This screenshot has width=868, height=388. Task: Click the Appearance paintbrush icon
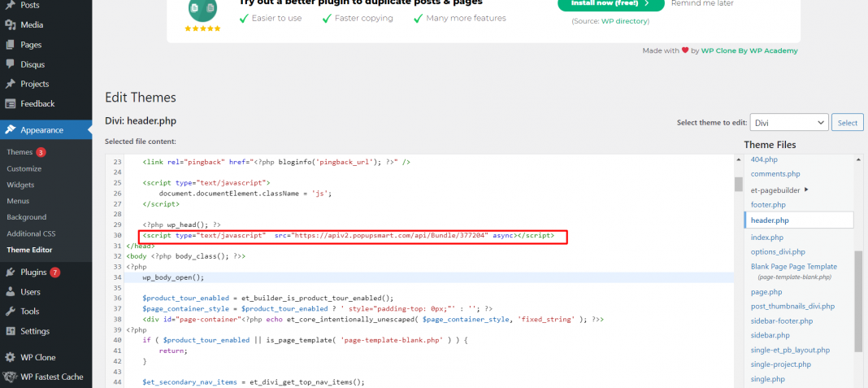(x=10, y=129)
